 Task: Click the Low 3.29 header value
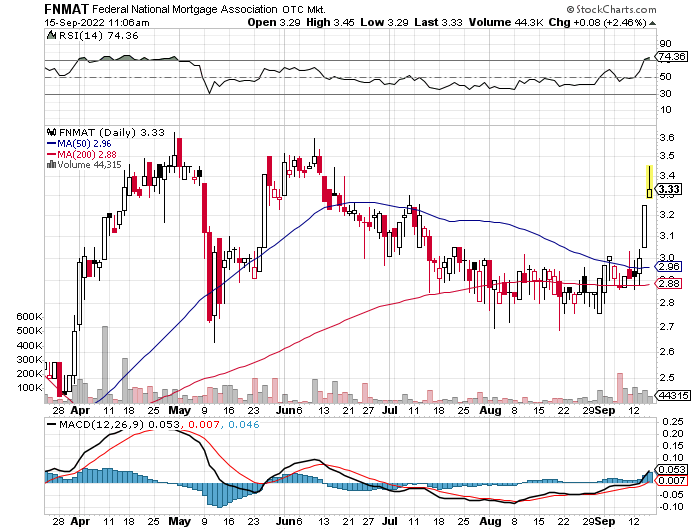384,22
